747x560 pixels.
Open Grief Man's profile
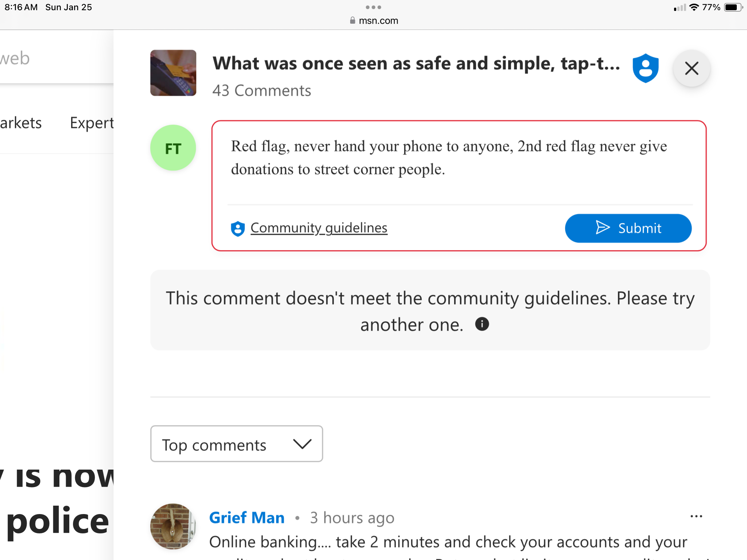click(247, 517)
